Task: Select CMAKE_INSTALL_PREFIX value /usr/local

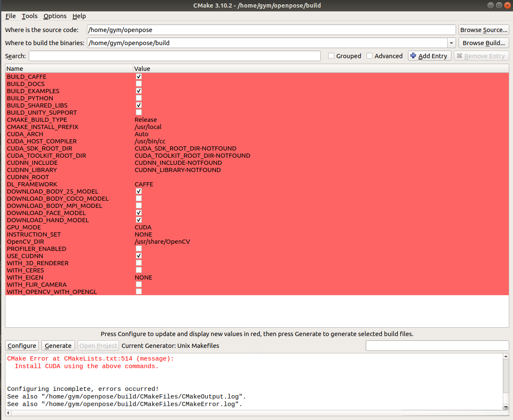Action: point(148,127)
